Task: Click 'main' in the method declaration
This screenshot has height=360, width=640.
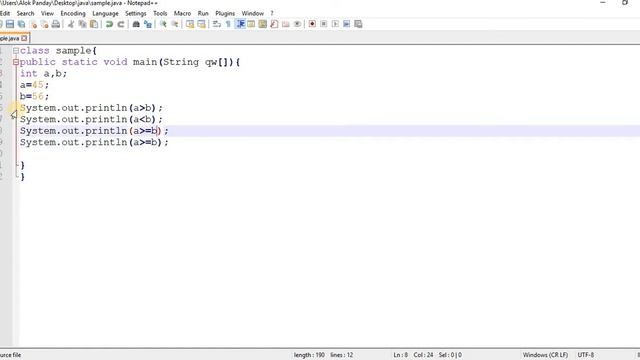Action: click(x=145, y=62)
